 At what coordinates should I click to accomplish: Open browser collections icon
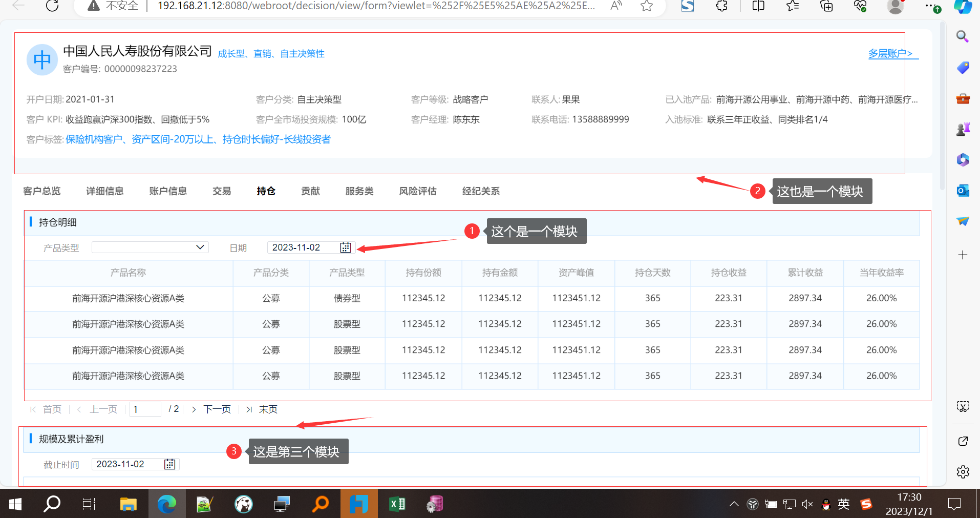[826, 6]
